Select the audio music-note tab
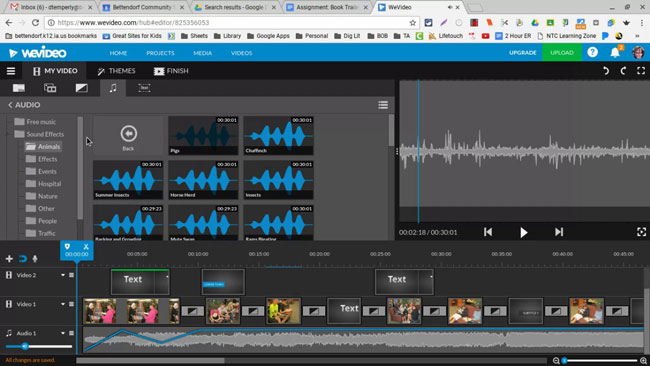The height and width of the screenshot is (366, 650). point(113,88)
